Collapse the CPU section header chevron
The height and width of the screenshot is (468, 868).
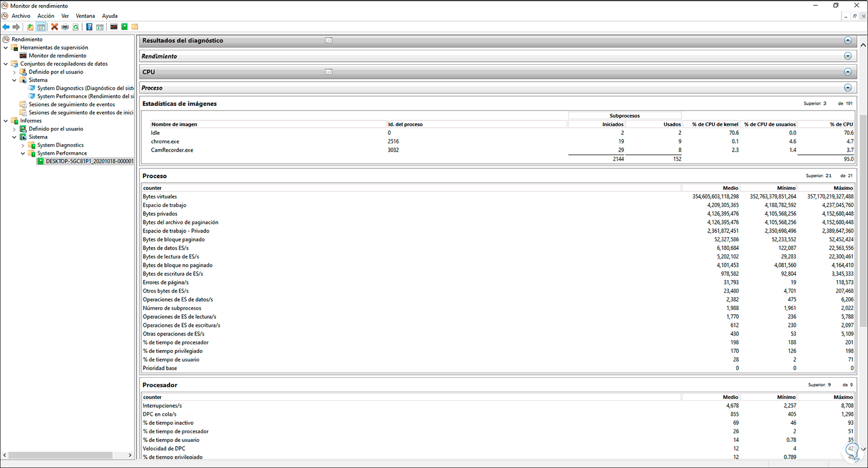coord(847,72)
